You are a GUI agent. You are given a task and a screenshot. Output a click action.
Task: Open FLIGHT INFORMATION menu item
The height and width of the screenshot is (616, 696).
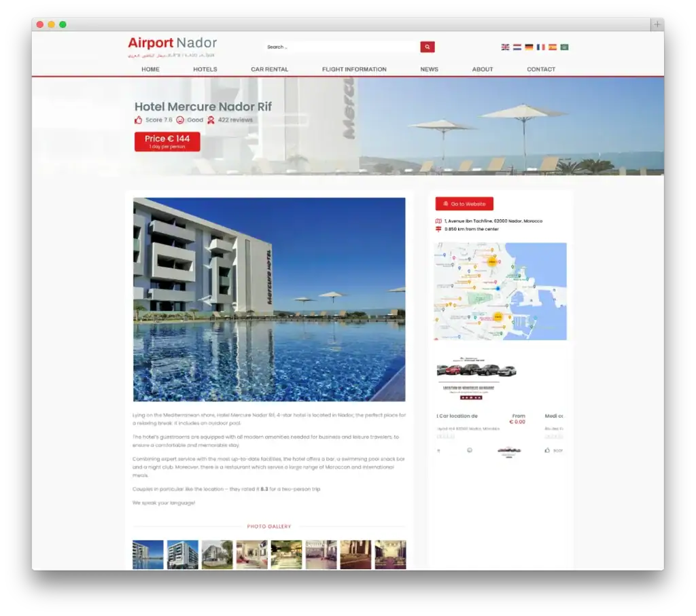point(354,69)
